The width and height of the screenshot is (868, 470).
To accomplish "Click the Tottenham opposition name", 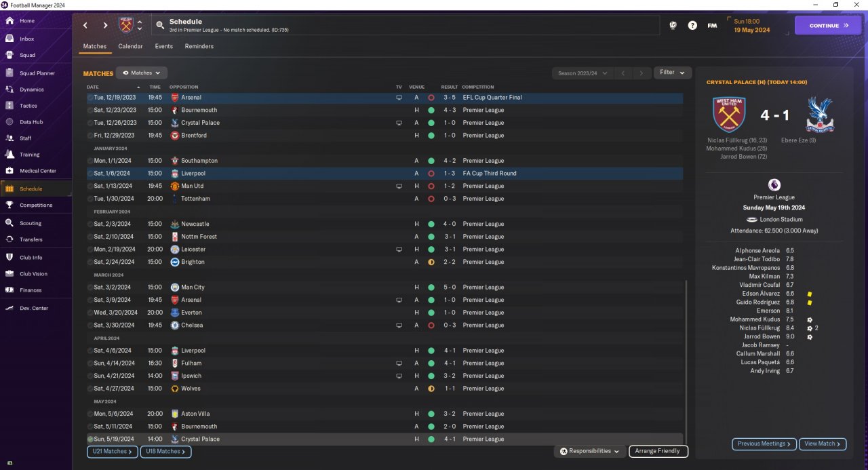I will click(x=195, y=199).
